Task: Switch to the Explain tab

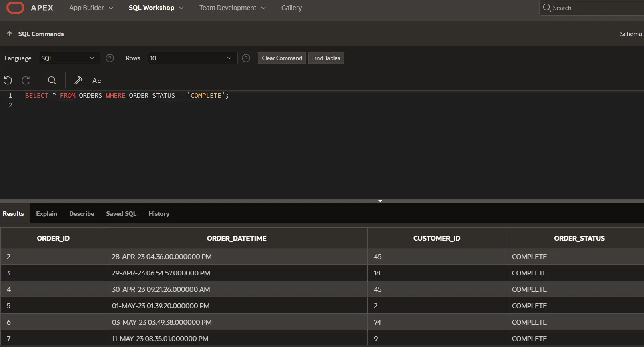Action: click(47, 214)
